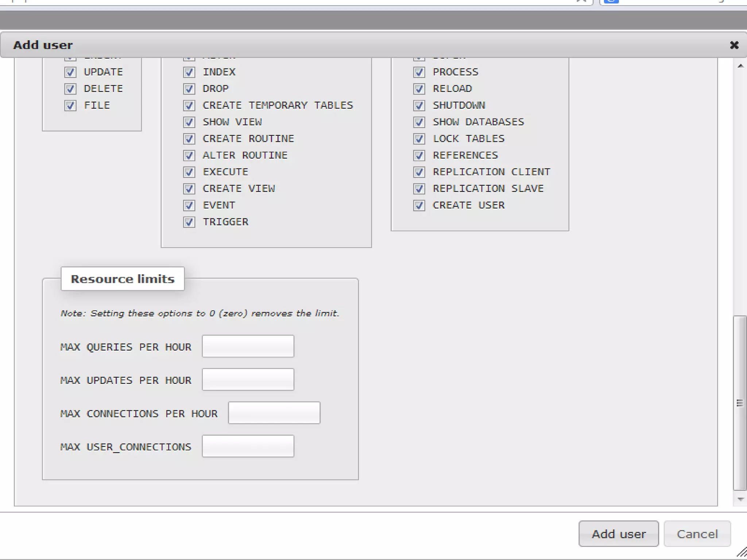Focus the MAX UPDATES PER HOUR input
The height and width of the screenshot is (560, 747).
point(248,380)
